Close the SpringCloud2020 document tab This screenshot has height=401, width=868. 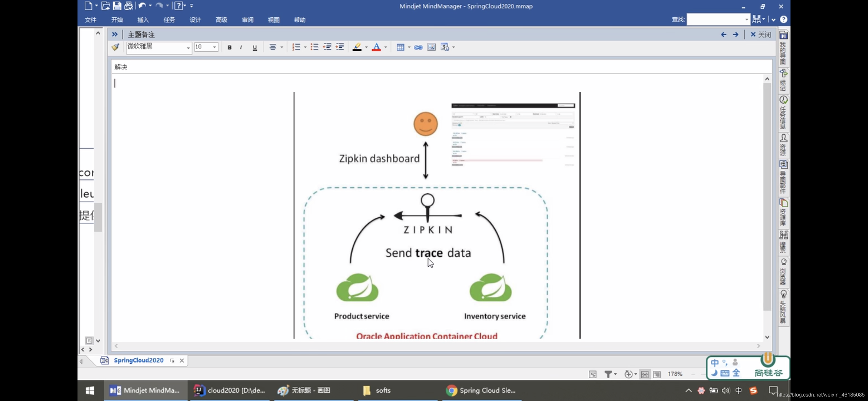181,361
